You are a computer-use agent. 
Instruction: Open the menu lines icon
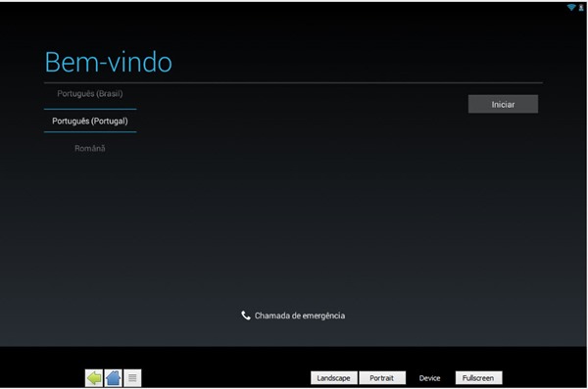click(132, 378)
